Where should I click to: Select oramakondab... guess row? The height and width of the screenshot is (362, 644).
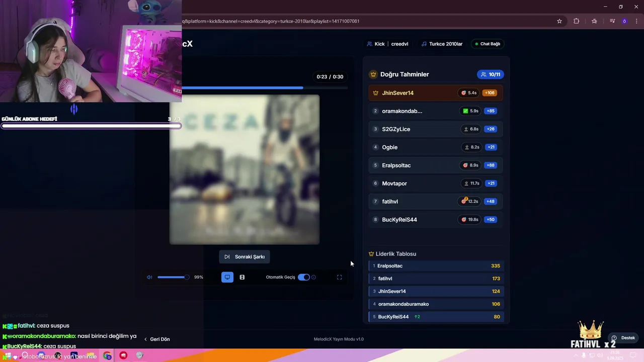(x=436, y=111)
